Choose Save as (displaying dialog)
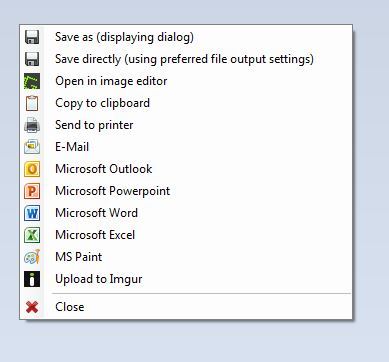Viewport: 389px width, 362px height. click(x=124, y=37)
